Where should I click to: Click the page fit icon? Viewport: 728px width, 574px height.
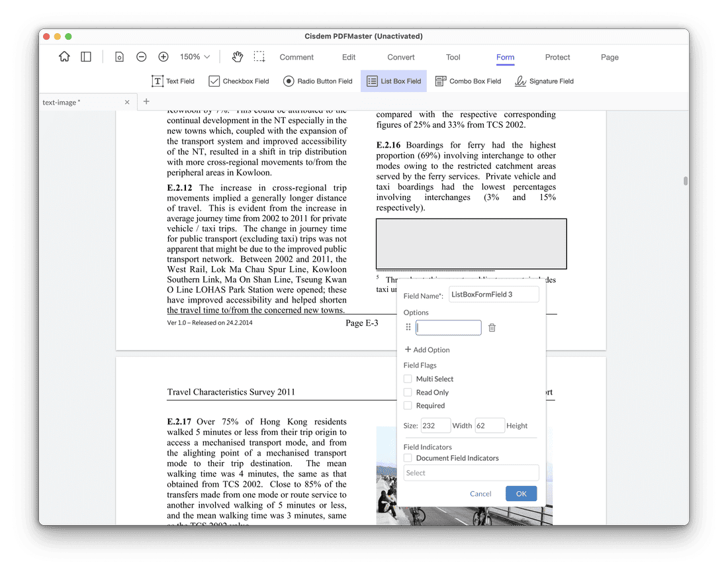click(x=119, y=57)
